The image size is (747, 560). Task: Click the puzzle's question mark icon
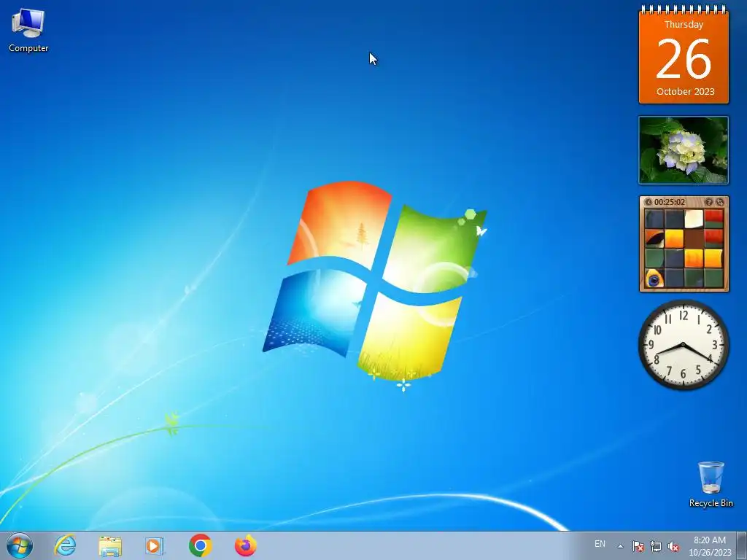(709, 203)
